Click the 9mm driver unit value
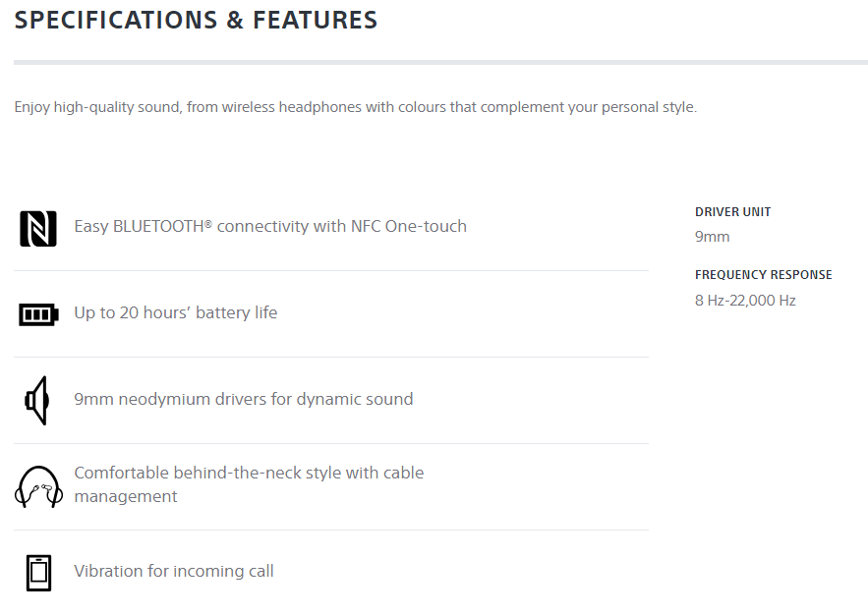868x616 pixels. (x=712, y=237)
